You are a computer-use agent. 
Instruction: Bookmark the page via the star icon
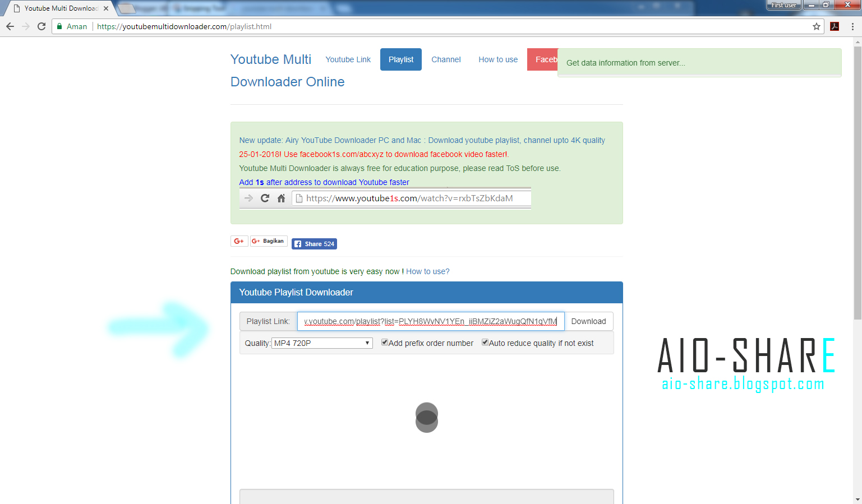[x=817, y=26]
